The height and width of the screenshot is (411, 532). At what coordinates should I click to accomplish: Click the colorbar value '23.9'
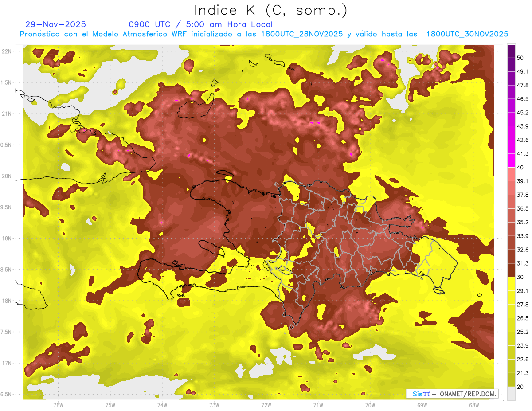pos(523,346)
